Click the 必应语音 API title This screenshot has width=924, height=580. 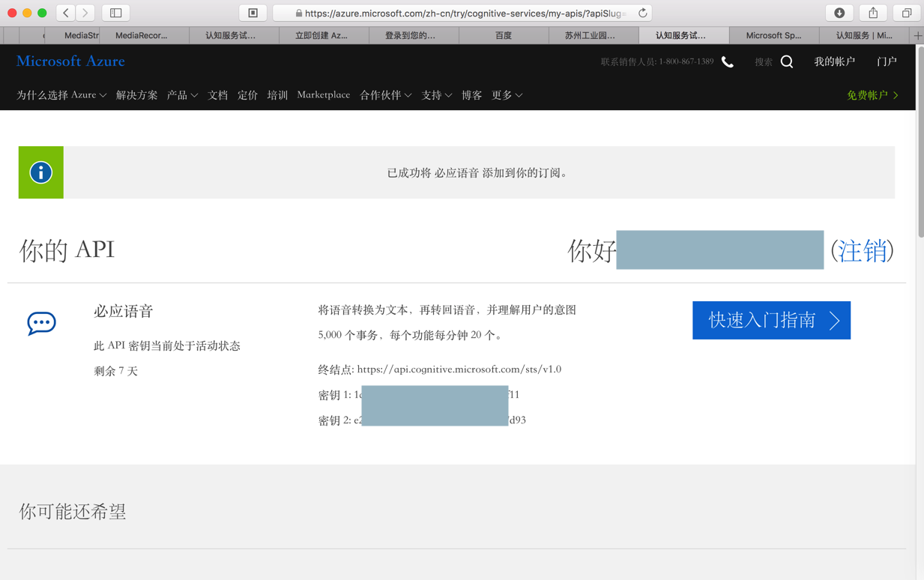pos(124,311)
